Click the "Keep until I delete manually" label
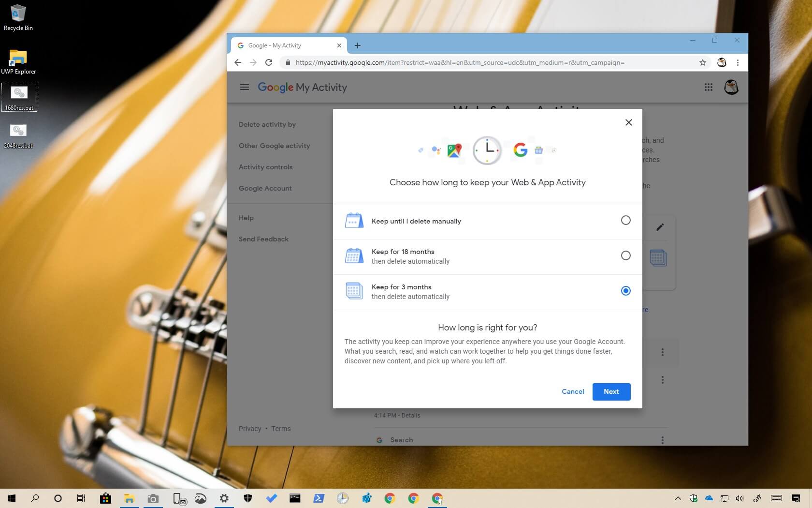The width and height of the screenshot is (812, 508). pos(416,221)
